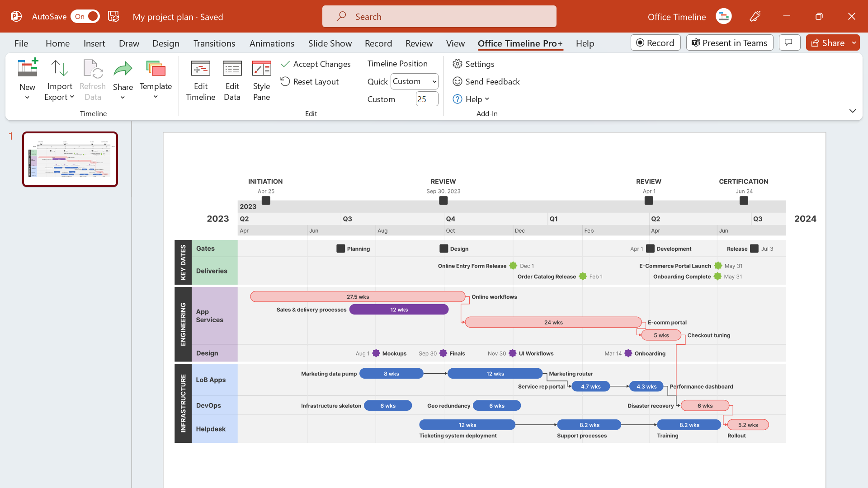Open the Share dropdown arrow
This screenshot has height=488, width=868.
click(854, 42)
